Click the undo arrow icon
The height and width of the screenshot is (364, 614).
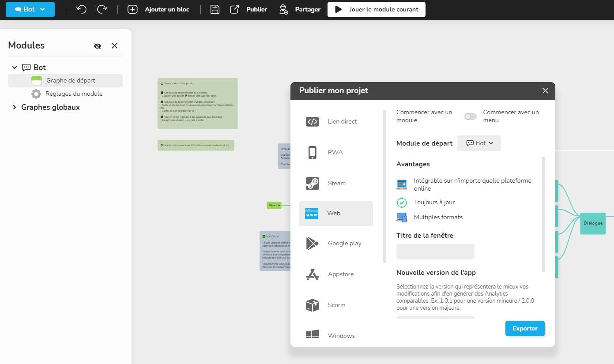pos(81,9)
